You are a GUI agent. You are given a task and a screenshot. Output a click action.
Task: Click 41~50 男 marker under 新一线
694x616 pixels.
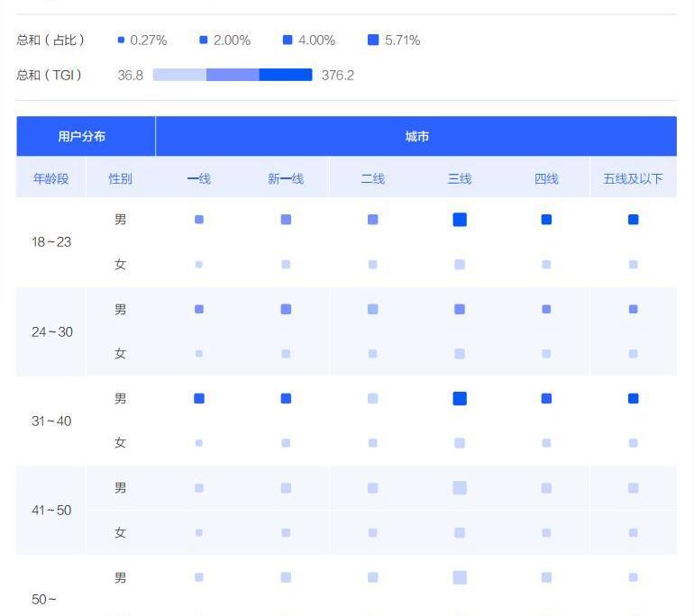[x=286, y=488]
